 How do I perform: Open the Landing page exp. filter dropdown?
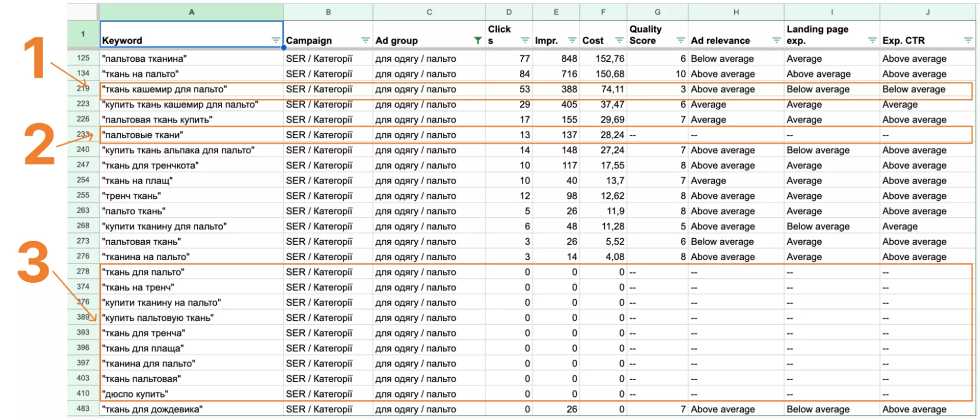coord(872,40)
